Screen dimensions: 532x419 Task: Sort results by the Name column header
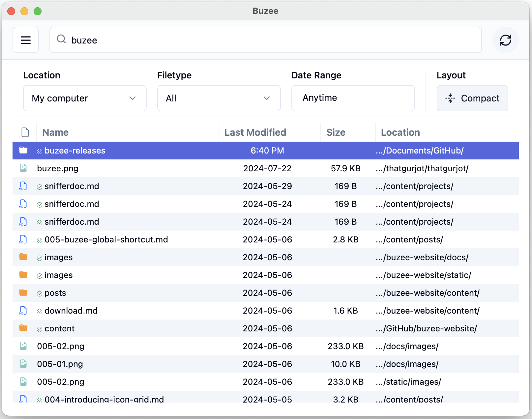coord(56,132)
